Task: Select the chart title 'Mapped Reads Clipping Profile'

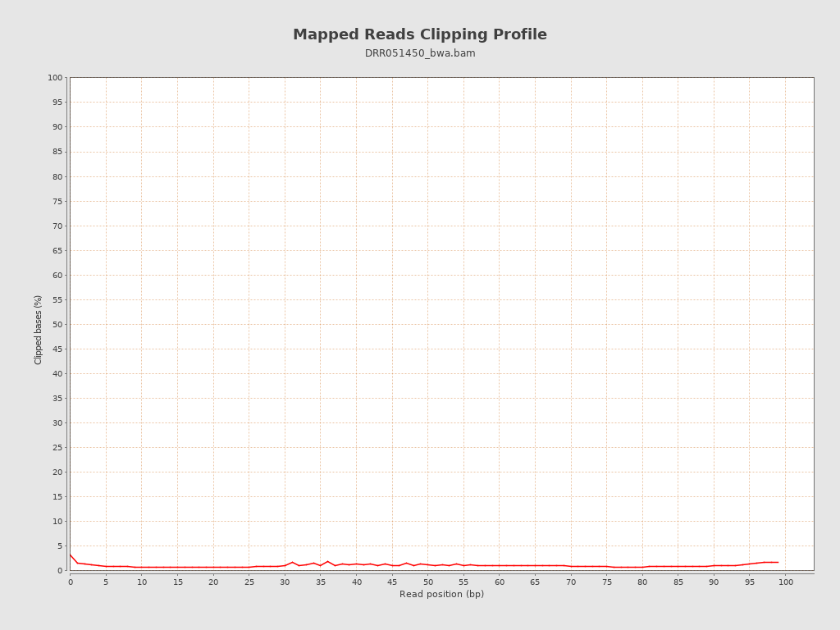Action: pyautogui.click(x=420, y=34)
